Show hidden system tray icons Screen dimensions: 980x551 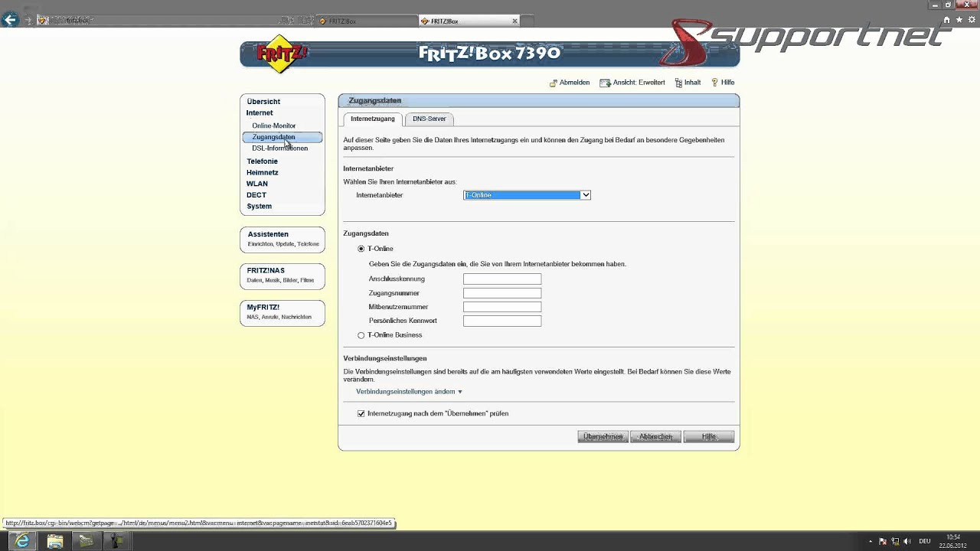coord(871,541)
